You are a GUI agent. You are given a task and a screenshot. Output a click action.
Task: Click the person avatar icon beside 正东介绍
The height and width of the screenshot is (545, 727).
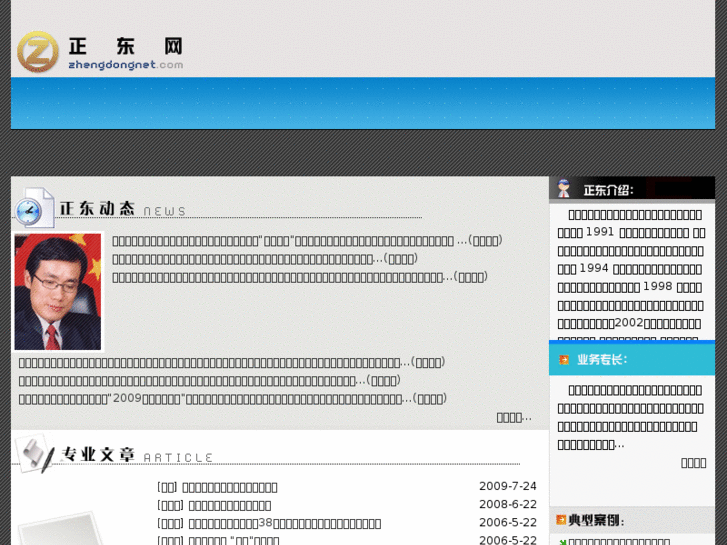(x=564, y=188)
